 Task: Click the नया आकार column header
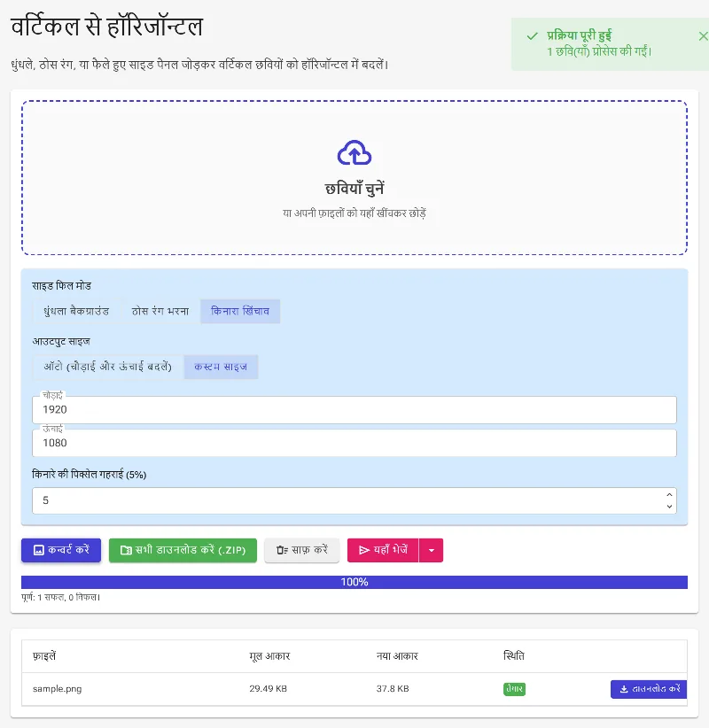tap(397, 656)
